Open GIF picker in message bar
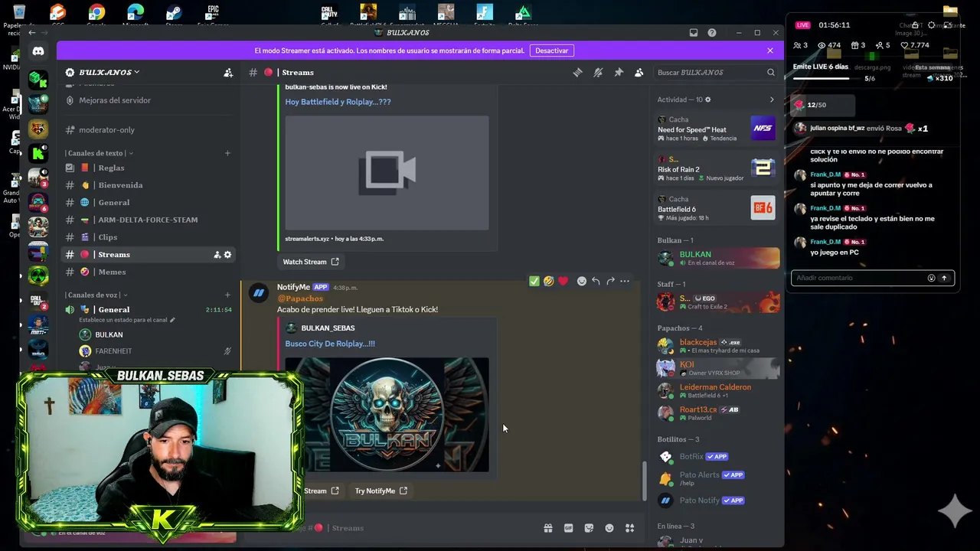The width and height of the screenshot is (980, 551). click(x=568, y=528)
